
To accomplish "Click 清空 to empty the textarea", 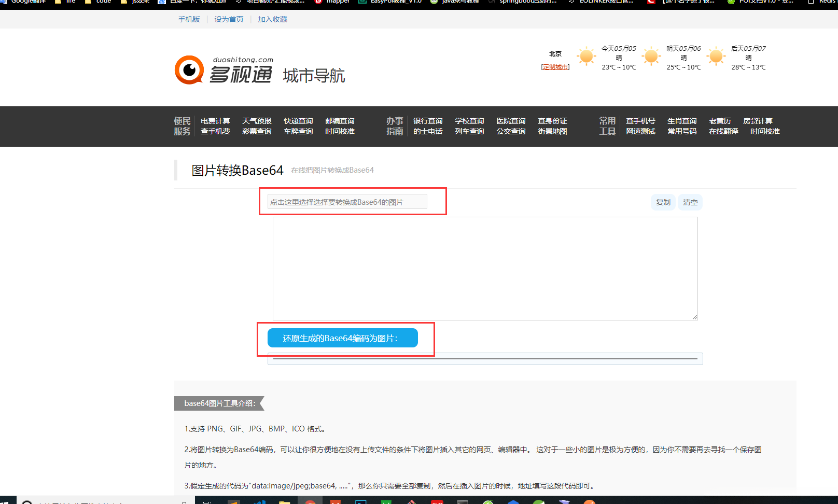I will point(690,202).
